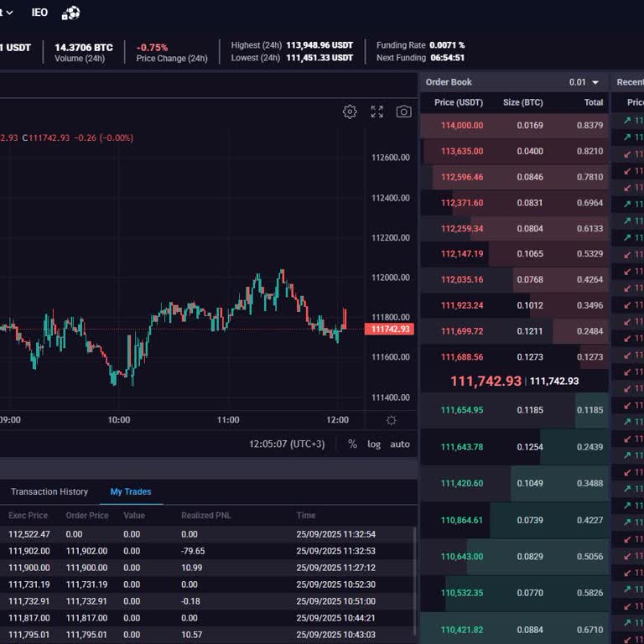
Task: Expand chart to fullscreen
Action: 377,112
